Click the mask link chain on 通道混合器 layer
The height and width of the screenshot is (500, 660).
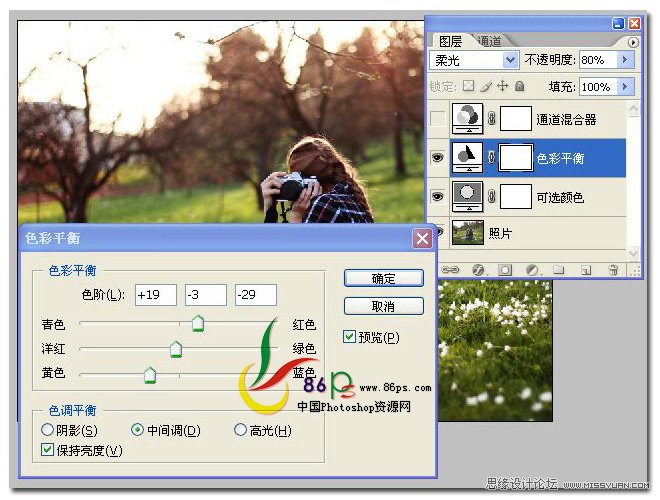[x=491, y=119]
